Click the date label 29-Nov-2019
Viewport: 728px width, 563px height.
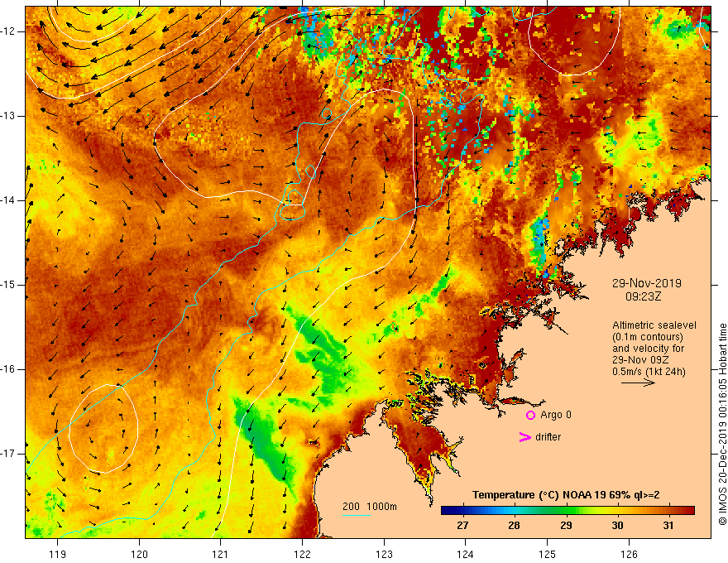(646, 283)
